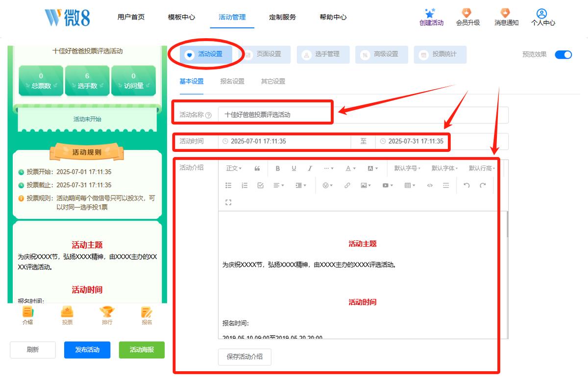Image resolution: width=588 pixels, height=383 pixels.
Task: Click the 活动名称 input field
Action: [x=363, y=115]
